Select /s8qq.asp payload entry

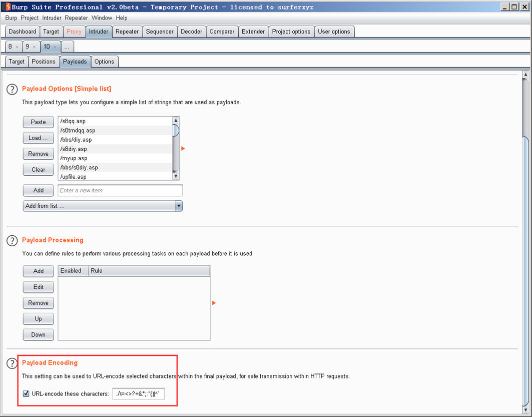pos(115,121)
